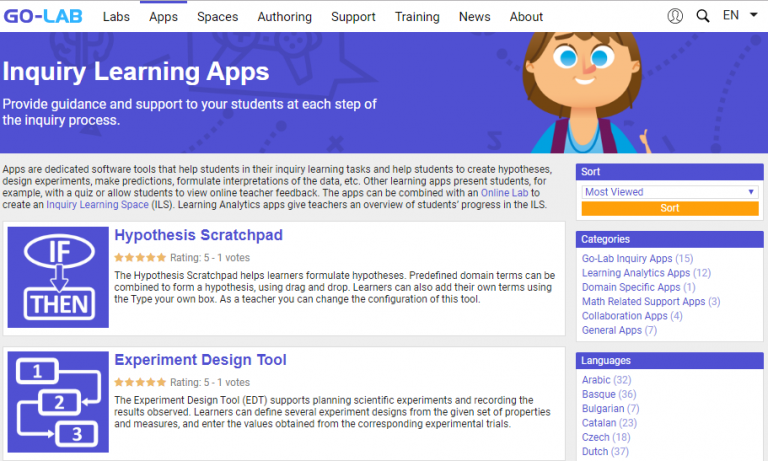This screenshot has width=768, height=461.
Task: Open the Hypothesis Scratchpad title link
Action: click(198, 236)
